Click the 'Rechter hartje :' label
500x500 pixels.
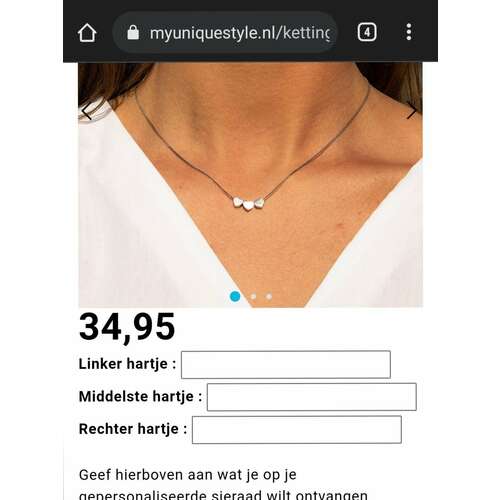pos(133,429)
